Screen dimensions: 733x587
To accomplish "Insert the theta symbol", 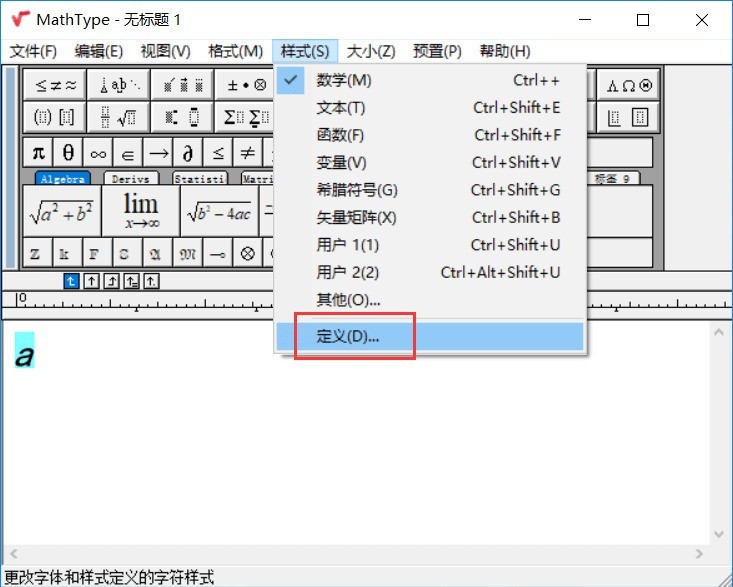I will pos(68,152).
